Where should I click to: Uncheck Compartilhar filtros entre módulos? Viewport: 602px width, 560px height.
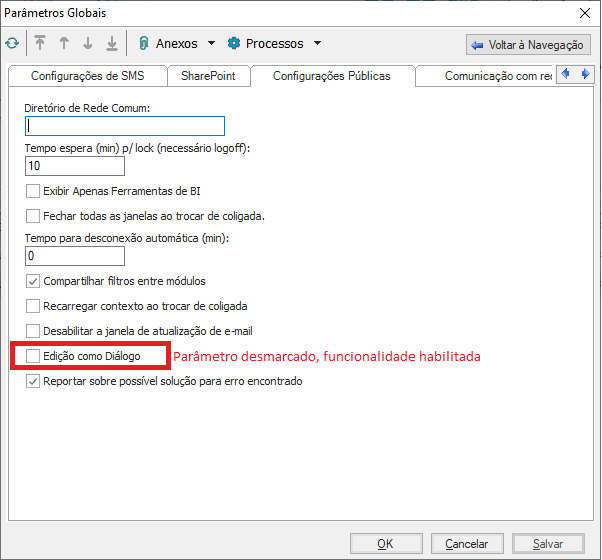pyautogui.click(x=33, y=281)
